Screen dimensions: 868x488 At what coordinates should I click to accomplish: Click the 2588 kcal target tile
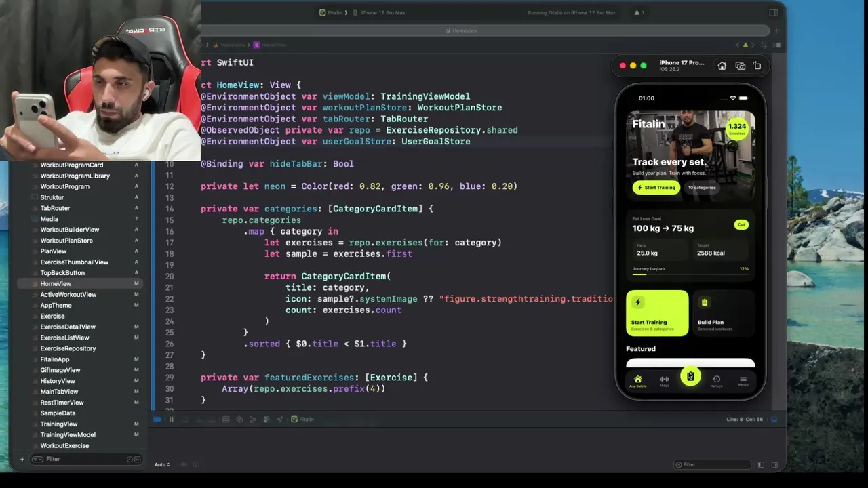tap(720, 250)
